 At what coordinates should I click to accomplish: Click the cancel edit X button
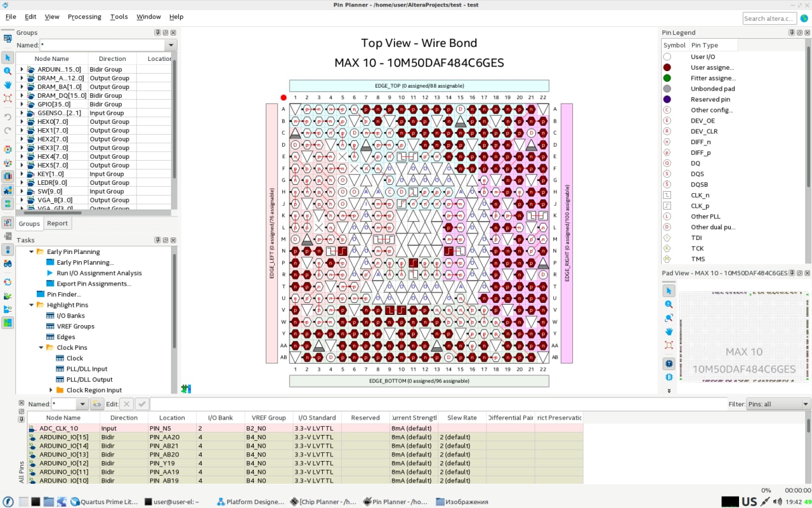click(x=126, y=404)
